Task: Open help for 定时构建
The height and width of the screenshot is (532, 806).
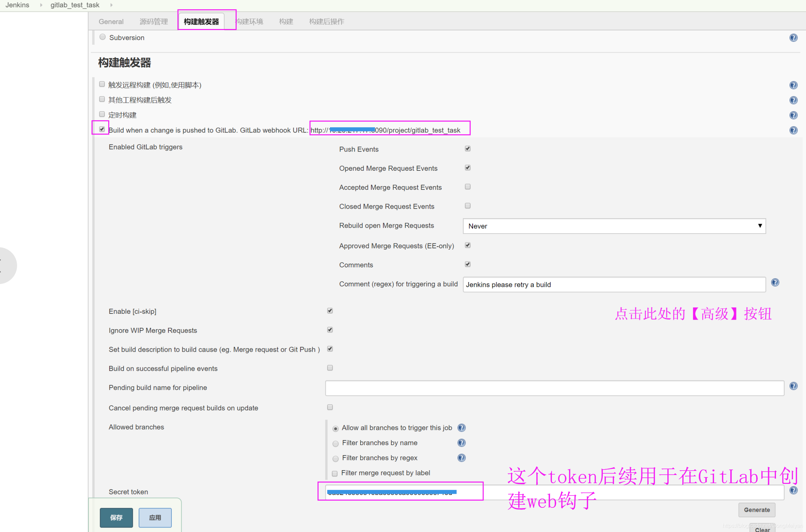Action: (793, 115)
